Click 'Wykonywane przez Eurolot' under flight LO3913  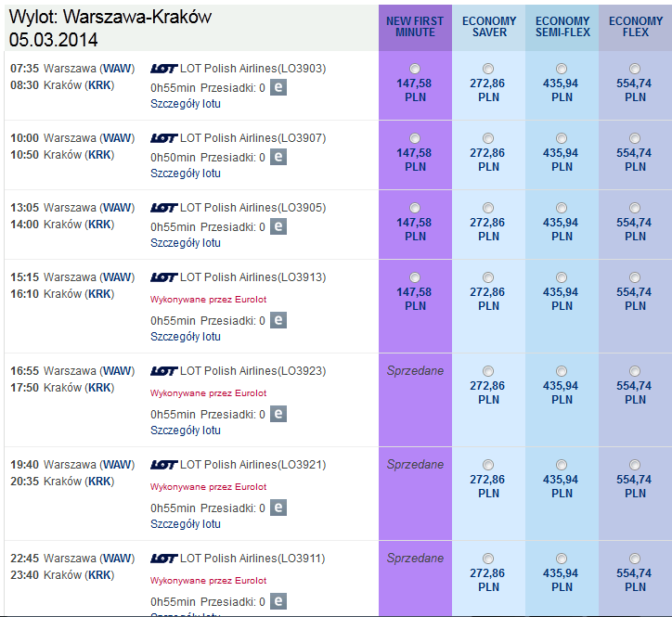pos(208,300)
